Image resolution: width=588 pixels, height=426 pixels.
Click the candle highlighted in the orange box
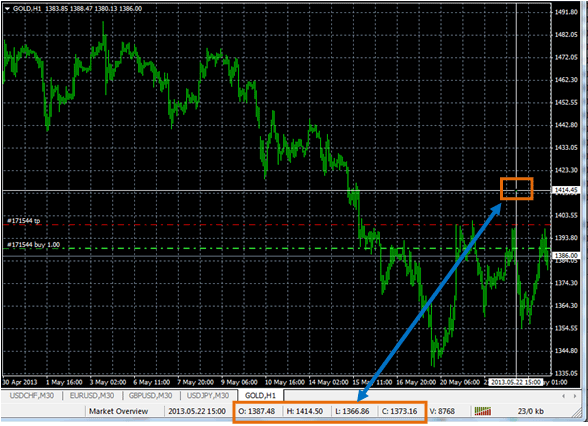tap(517, 190)
